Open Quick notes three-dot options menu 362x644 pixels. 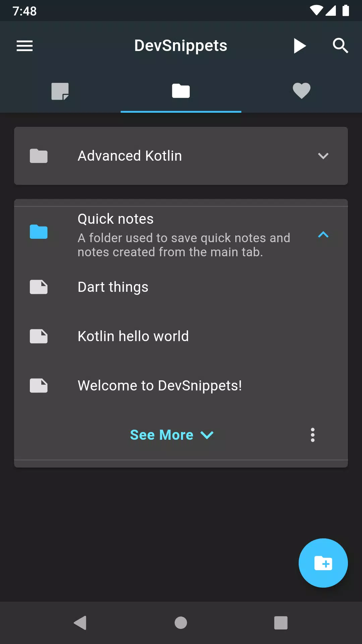313,435
